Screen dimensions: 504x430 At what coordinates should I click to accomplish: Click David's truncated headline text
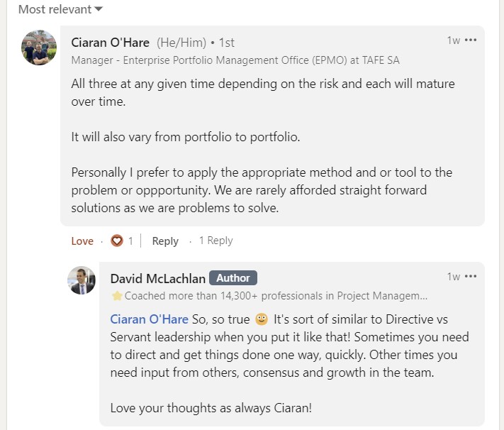point(276,296)
